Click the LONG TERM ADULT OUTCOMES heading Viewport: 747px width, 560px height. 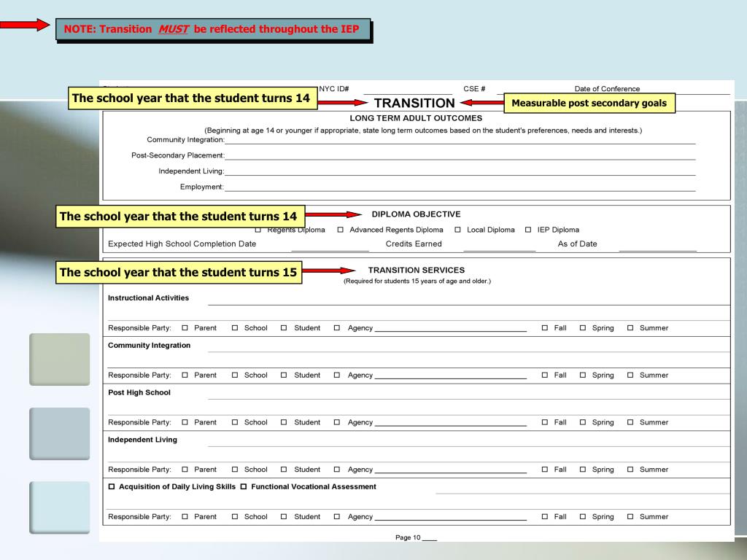coord(416,118)
